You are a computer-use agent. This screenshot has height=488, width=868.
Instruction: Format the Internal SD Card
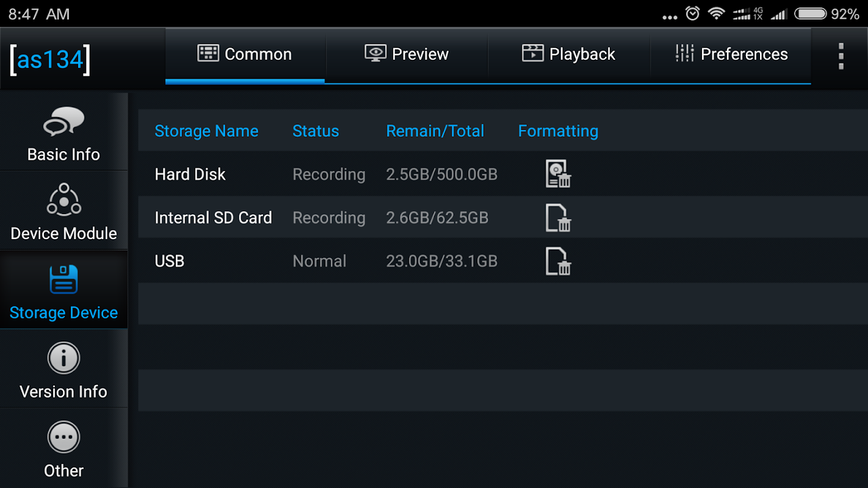[x=558, y=218]
